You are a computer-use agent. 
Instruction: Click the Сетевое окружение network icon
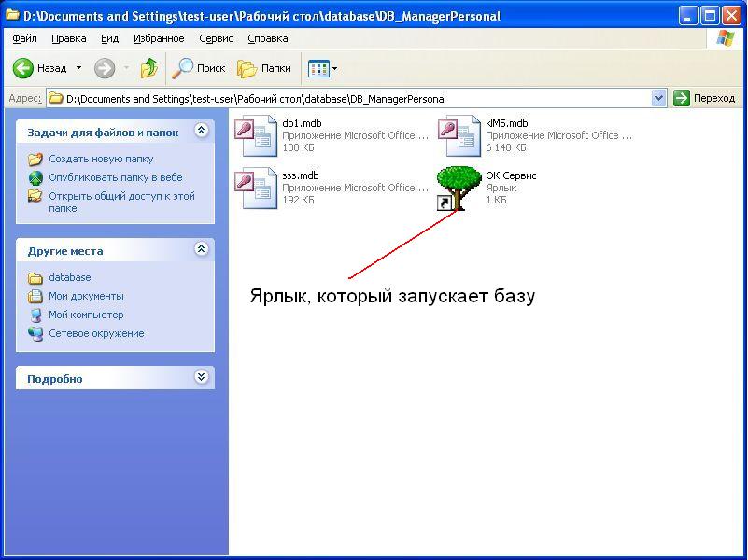[35, 333]
